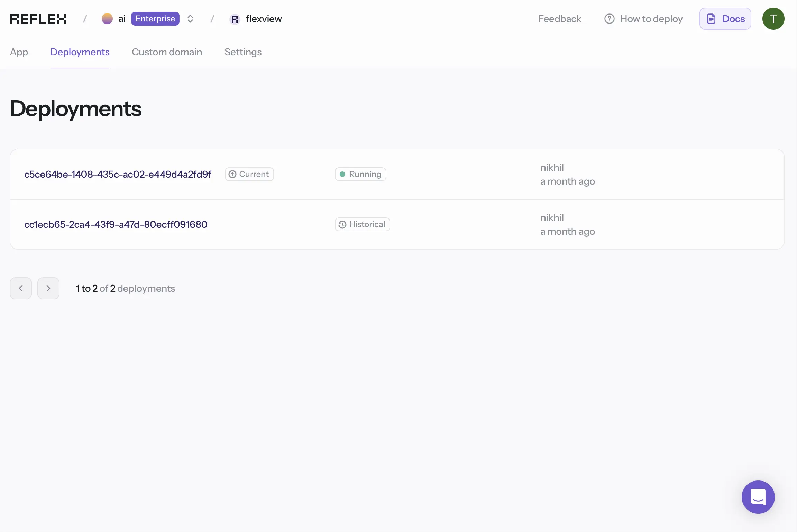This screenshot has height=532, width=797.
Task: Switch to the App tab
Action: tap(19, 52)
